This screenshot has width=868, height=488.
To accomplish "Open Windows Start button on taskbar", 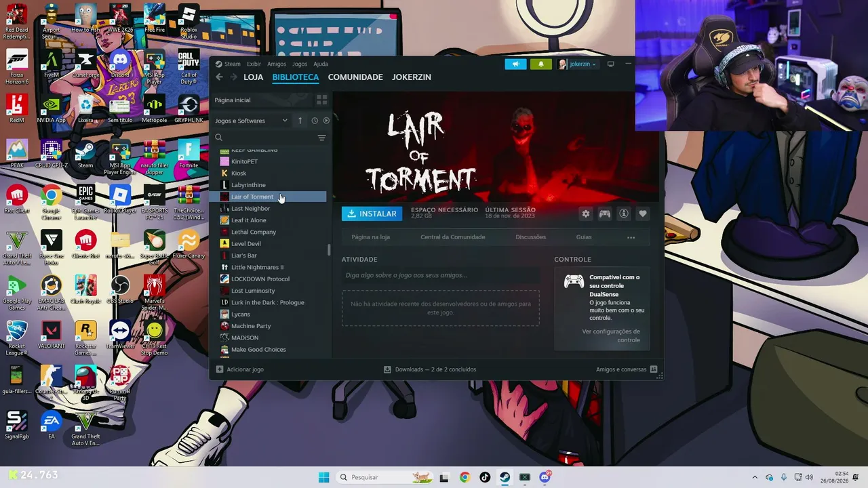I will [x=324, y=477].
